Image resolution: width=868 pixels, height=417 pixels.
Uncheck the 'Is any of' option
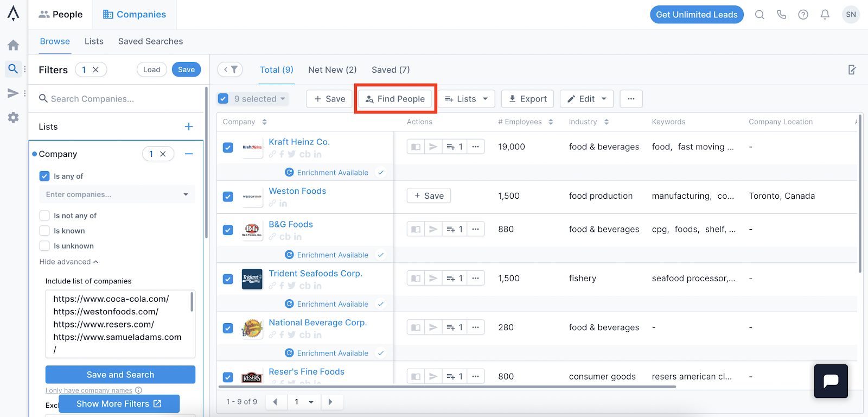tap(44, 176)
